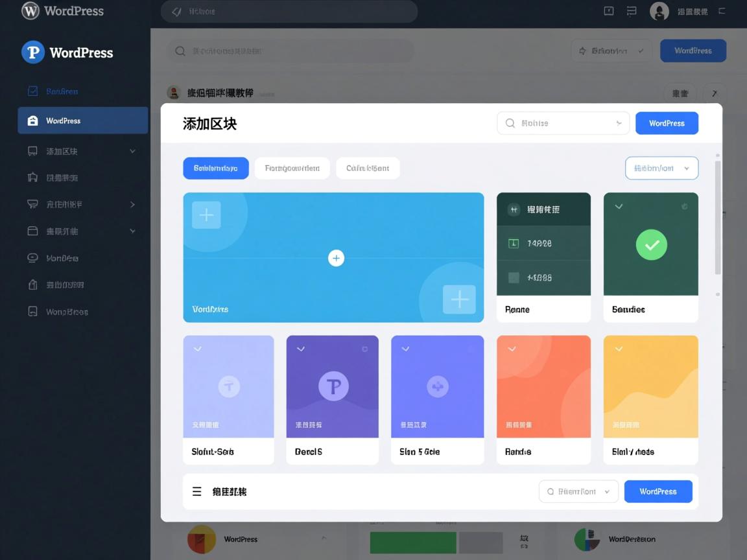Open the outlined dropdown right of the tabs
Screen dimensions: 747x560
point(661,168)
